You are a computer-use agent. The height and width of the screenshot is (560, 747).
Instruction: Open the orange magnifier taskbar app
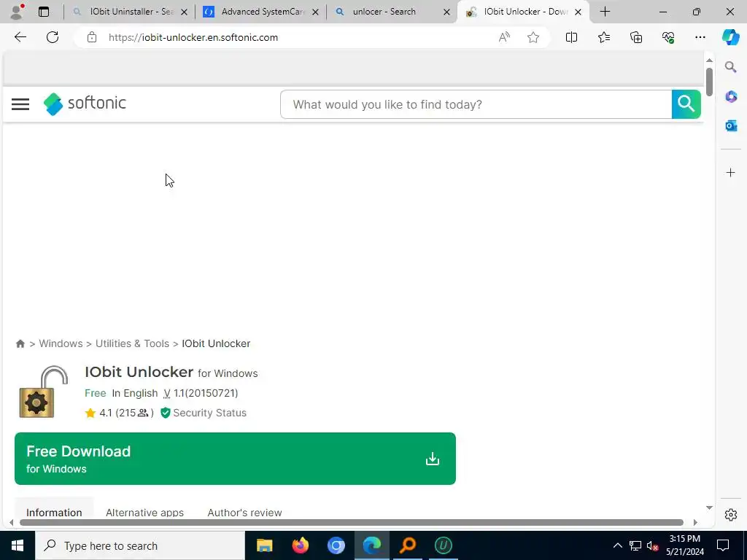(x=408, y=545)
